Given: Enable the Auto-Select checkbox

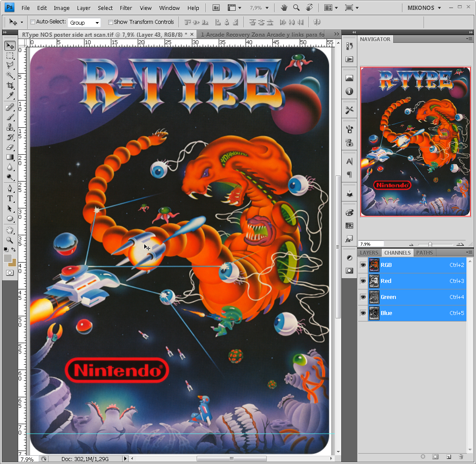Looking at the screenshot, I should 33,22.
